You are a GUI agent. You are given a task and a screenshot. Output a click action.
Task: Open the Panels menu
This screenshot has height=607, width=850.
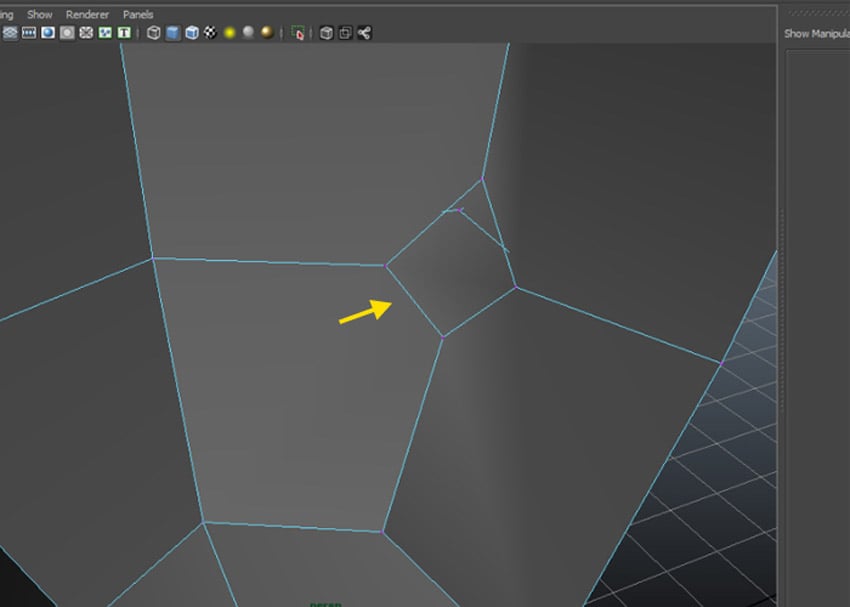click(138, 15)
